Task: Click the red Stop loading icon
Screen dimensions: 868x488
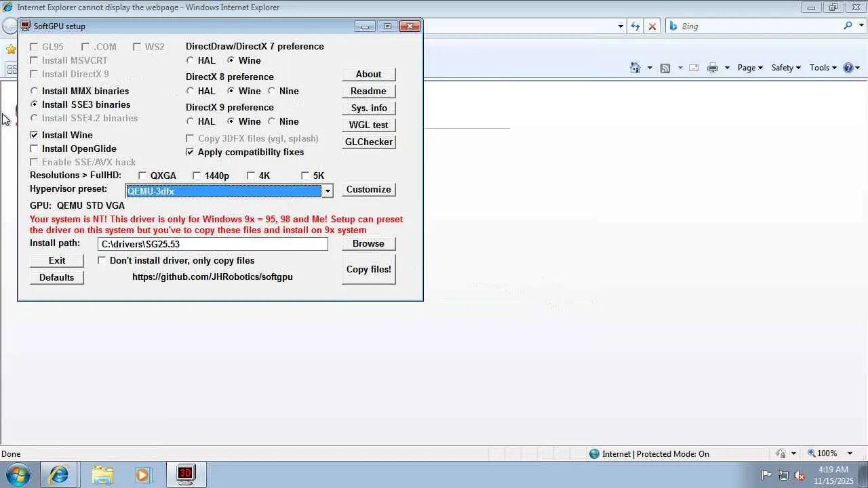Action: click(x=652, y=26)
